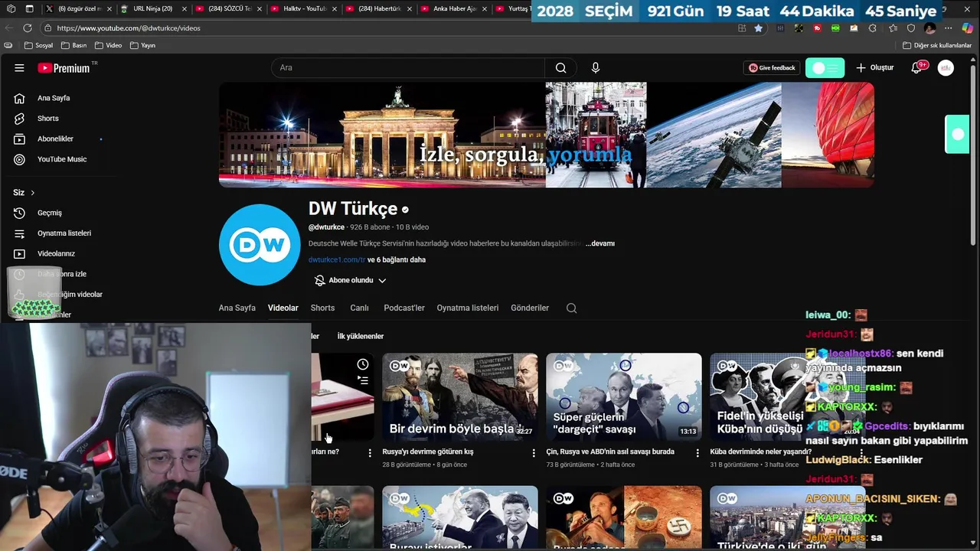Click the YouTube search Ara field
The height and width of the screenshot is (551, 980).
408,68
